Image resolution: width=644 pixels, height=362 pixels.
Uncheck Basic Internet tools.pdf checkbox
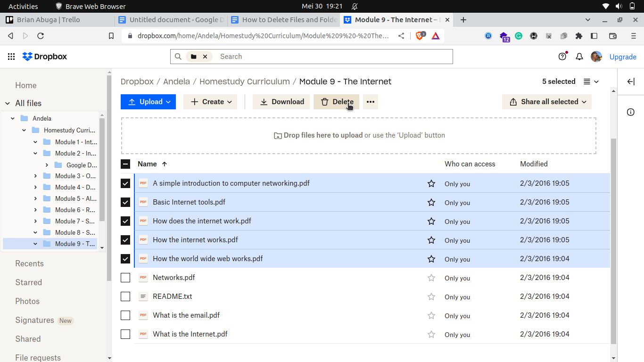(x=125, y=202)
